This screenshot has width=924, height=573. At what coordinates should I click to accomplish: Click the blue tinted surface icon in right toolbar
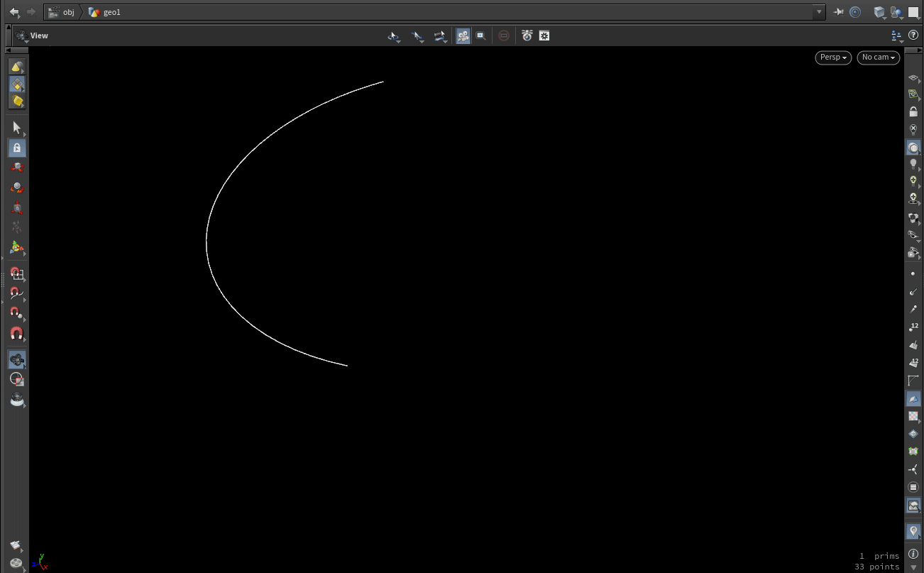pos(913,399)
